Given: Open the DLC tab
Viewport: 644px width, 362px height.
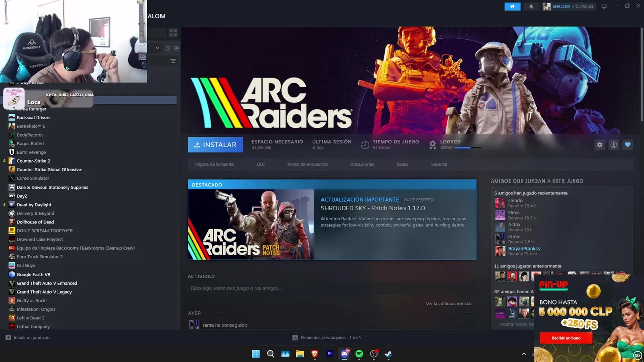Looking at the screenshot, I should point(261,164).
